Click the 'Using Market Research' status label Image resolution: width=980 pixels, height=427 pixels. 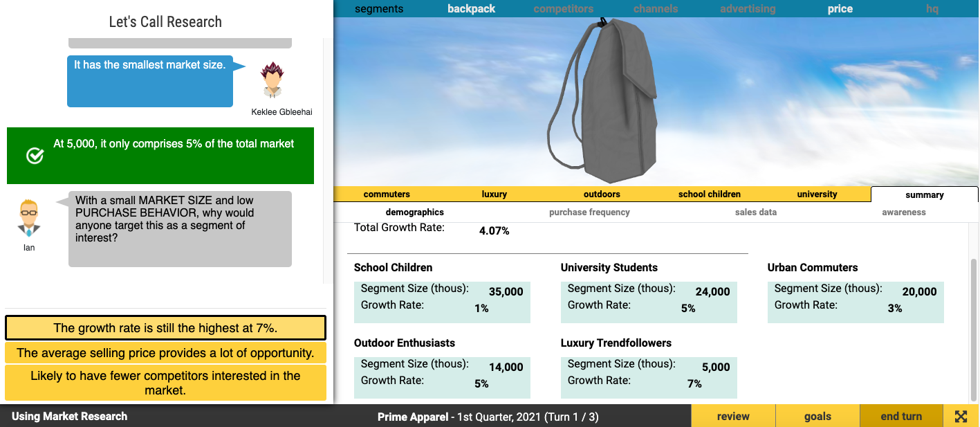(69, 417)
